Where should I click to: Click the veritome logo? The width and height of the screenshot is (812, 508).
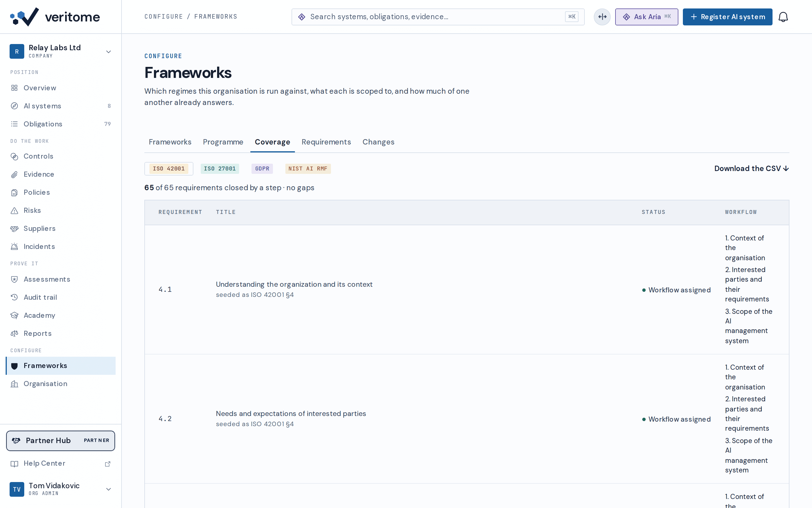pos(55,17)
